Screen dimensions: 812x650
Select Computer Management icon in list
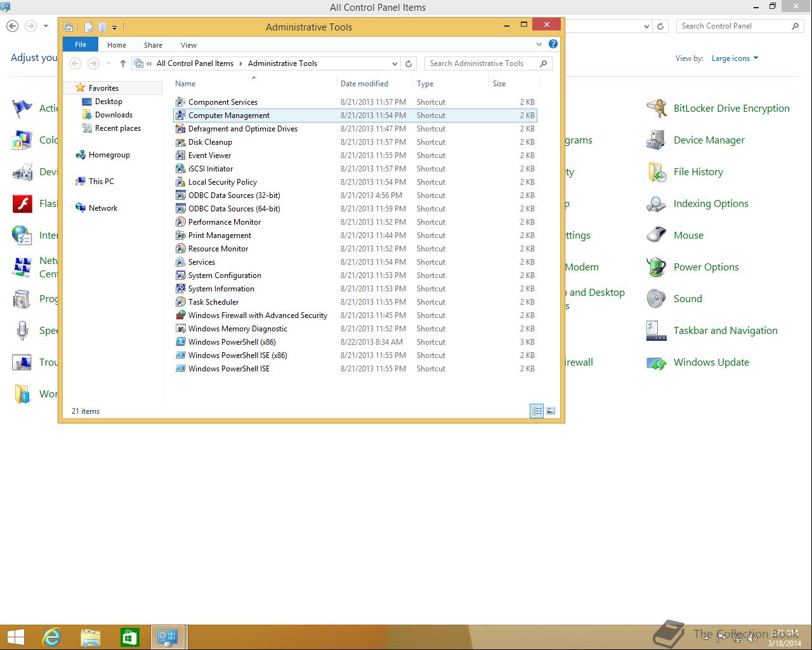click(181, 115)
